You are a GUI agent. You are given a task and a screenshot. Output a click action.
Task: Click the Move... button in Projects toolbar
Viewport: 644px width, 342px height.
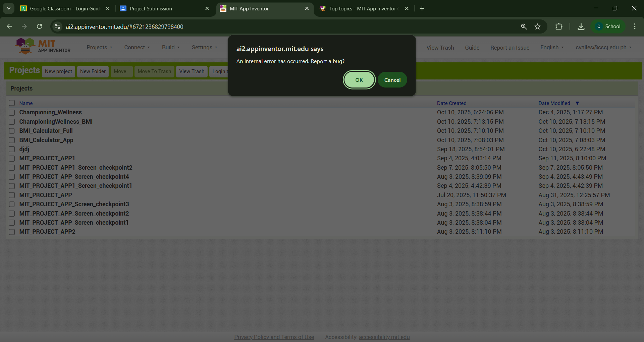(x=121, y=71)
